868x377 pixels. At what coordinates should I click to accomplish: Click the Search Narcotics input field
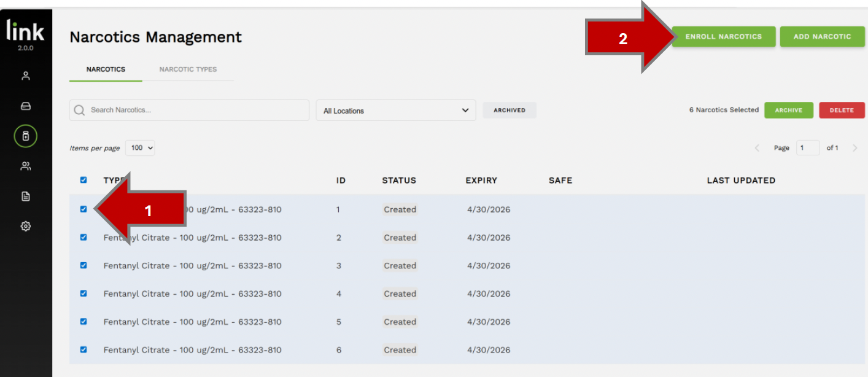click(189, 111)
